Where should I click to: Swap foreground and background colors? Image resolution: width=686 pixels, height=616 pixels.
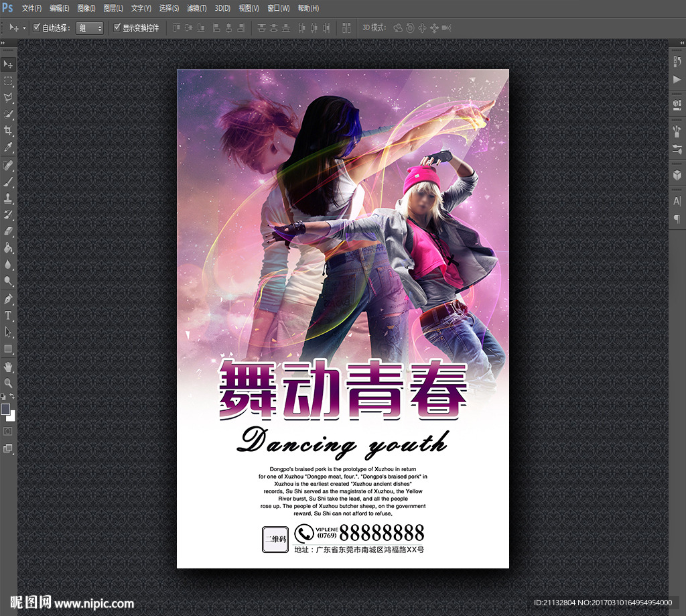tap(12, 396)
